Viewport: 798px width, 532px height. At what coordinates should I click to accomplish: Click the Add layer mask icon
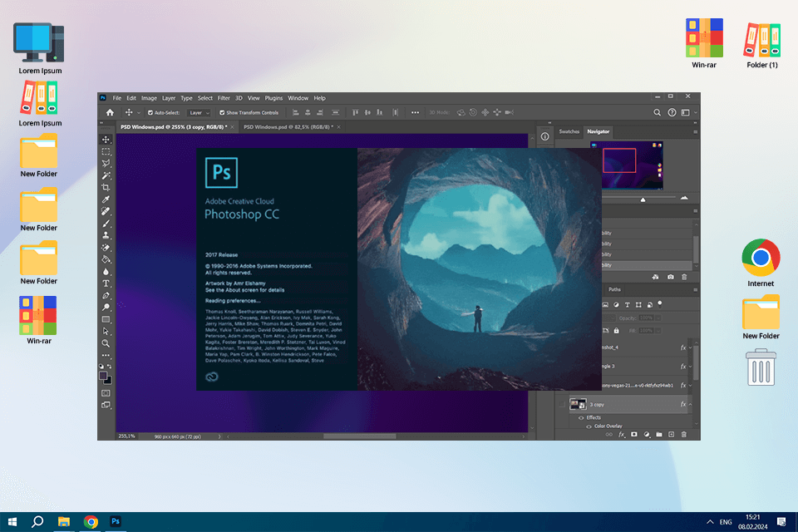(x=634, y=435)
